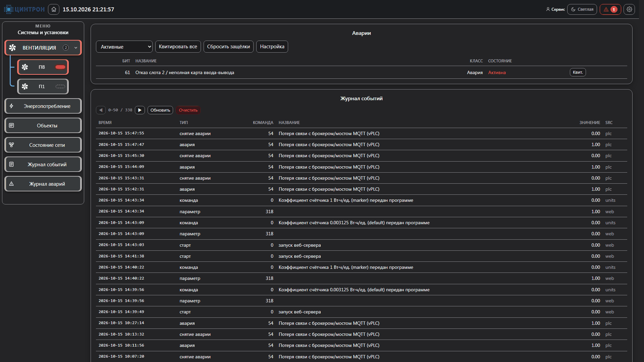Screen dimensions: 644x362
Task: Click the fan icon of ПВ unit
Action: pyautogui.click(x=25, y=67)
